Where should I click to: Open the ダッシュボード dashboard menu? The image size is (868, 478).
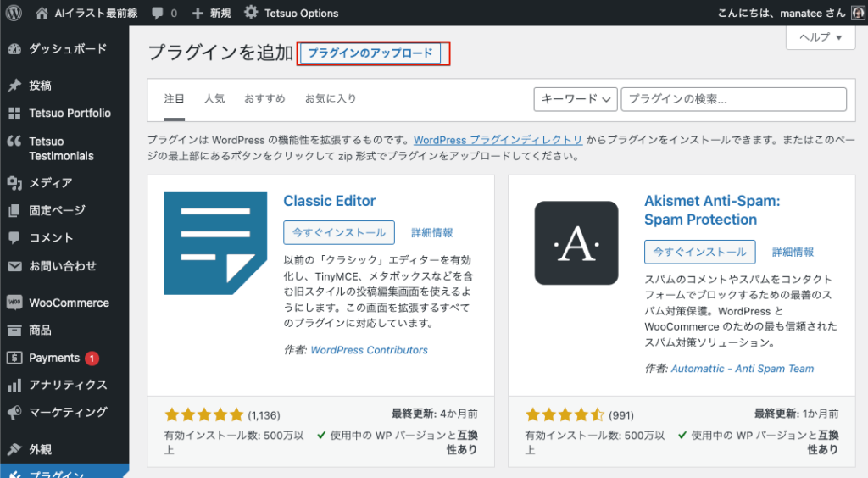pyautogui.click(x=67, y=49)
